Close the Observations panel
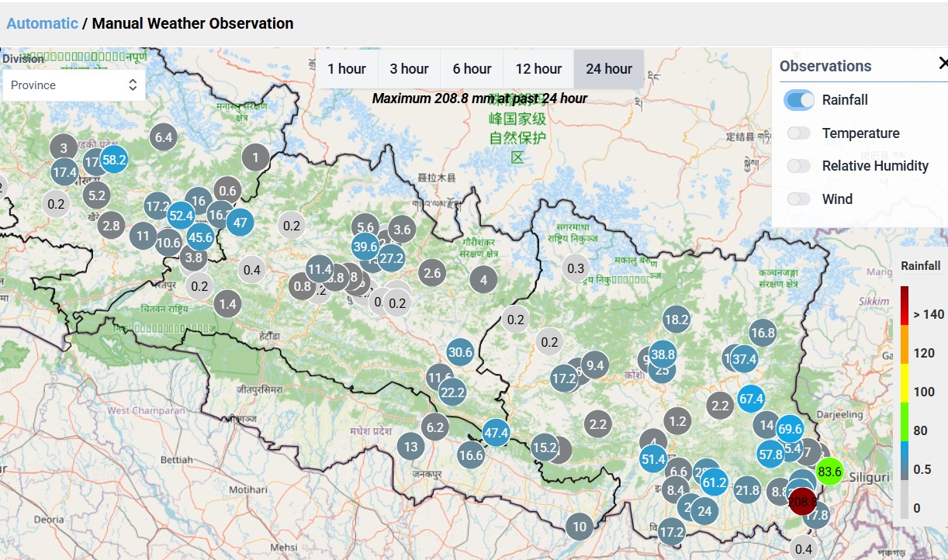 (x=943, y=64)
